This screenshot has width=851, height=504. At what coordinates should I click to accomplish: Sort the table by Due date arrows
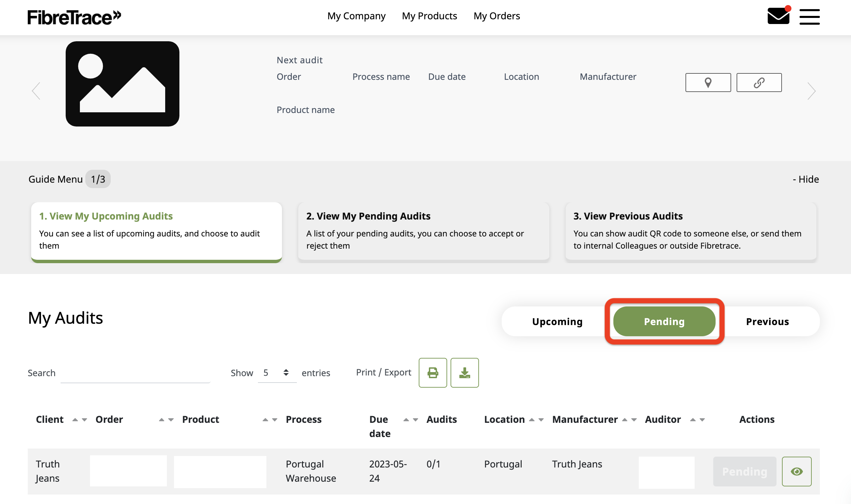coord(411,420)
